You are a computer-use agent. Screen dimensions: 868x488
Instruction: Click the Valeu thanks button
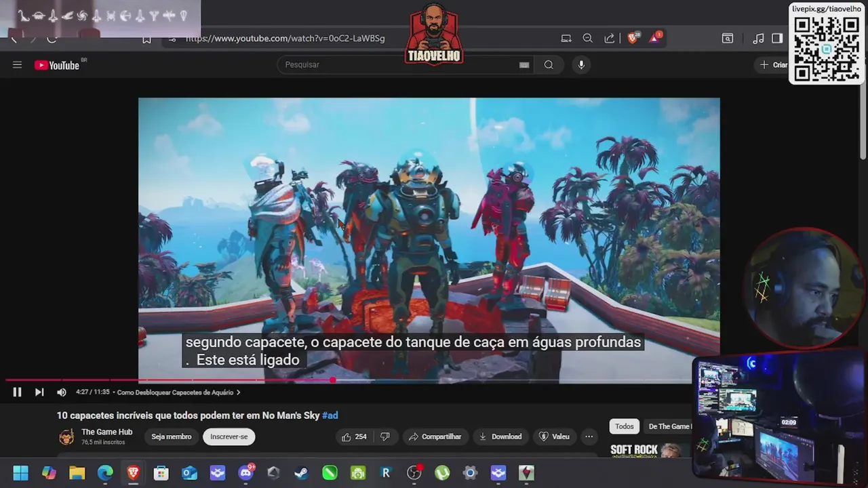tap(554, 437)
